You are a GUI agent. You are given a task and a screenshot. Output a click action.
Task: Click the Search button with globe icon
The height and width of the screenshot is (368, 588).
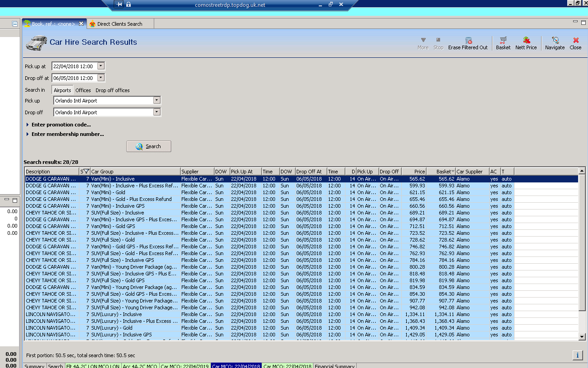pos(149,146)
